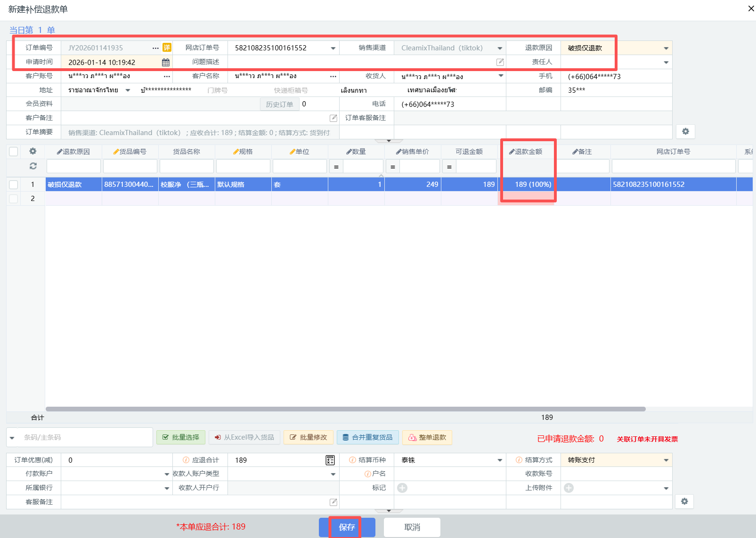The image size is (756, 538).
Task: Open 客户备注 edit icon
Action: point(333,118)
